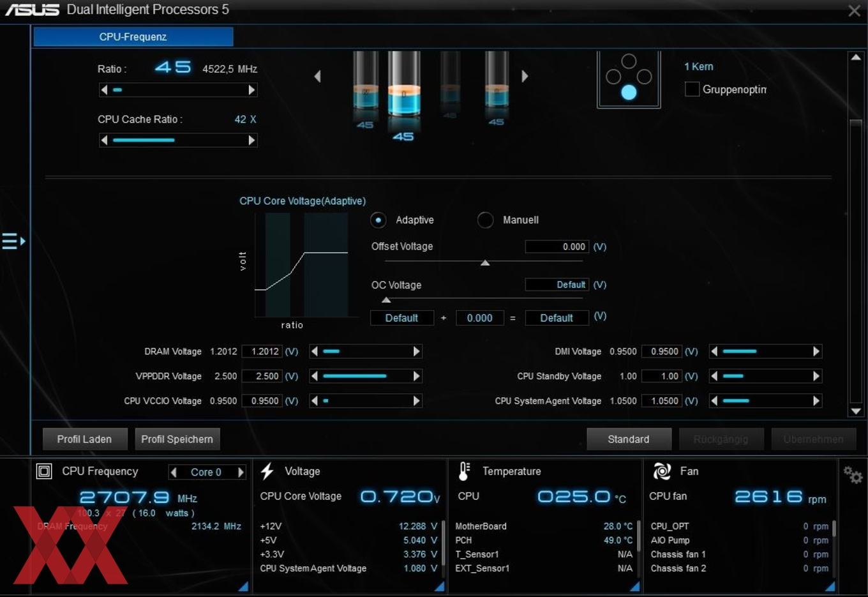Expand the Voltage monitor panel corner
The height and width of the screenshot is (597, 868).
pos(440,586)
